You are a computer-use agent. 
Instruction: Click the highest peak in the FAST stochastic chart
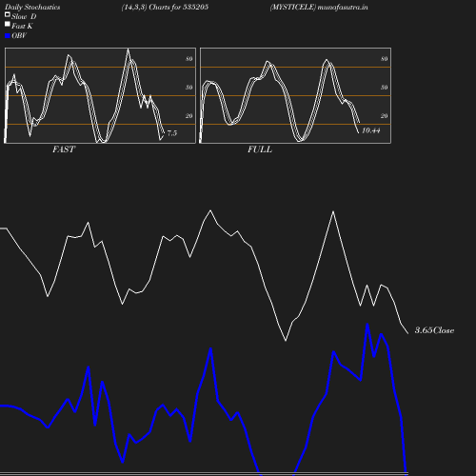pyautogui.click(x=128, y=50)
